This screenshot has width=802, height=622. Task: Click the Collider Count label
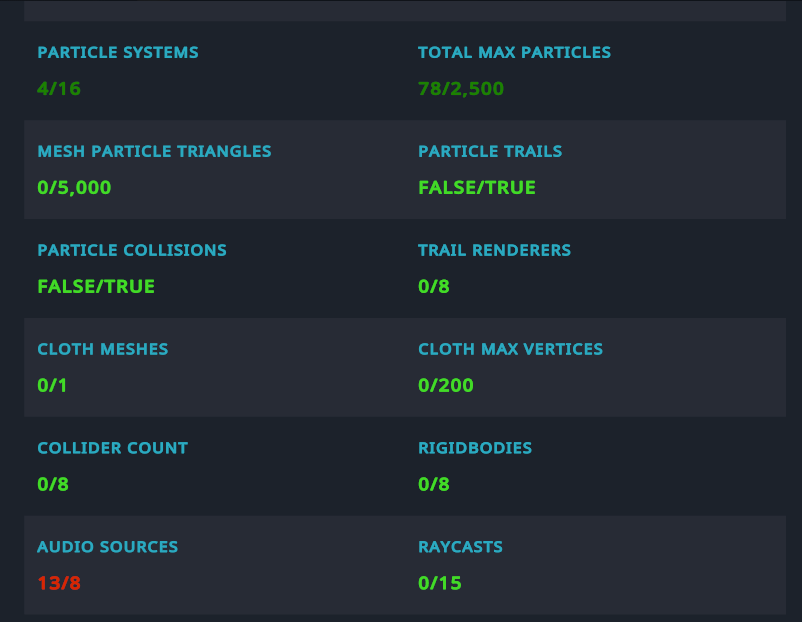tap(112, 448)
